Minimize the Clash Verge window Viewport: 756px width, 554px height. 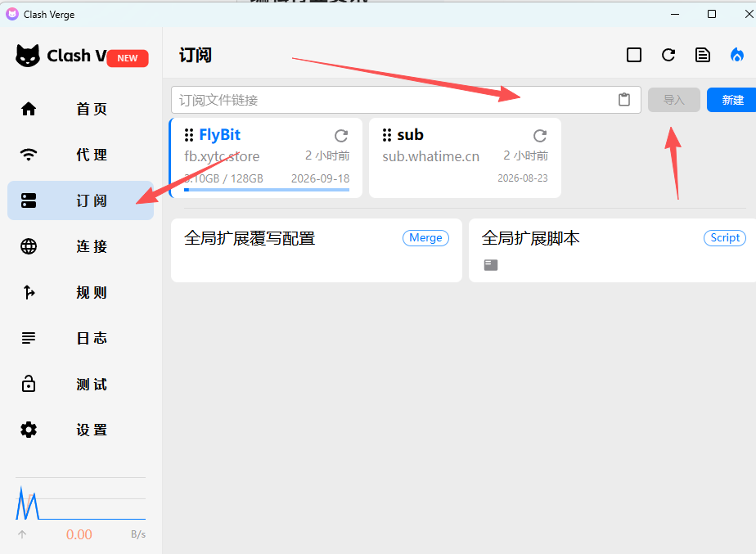pyautogui.click(x=675, y=15)
